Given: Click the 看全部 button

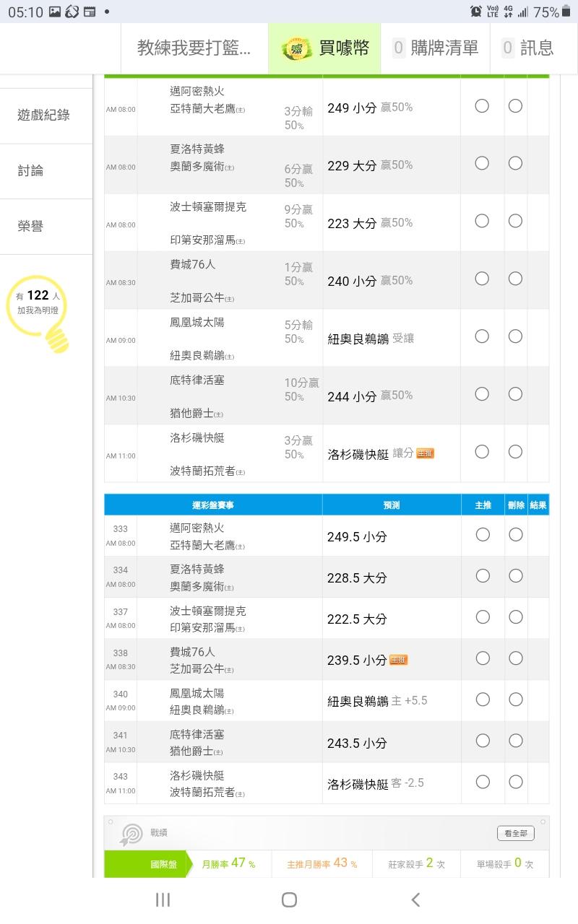Looking at the screenshot, I should coord(516,834).
